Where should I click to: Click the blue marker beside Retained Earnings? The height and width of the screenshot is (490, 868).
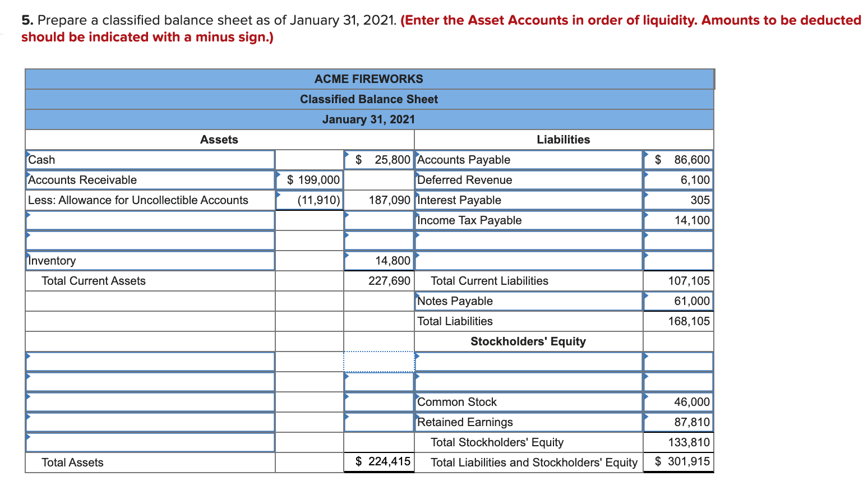pyautogui.click(x=417, y=417)
